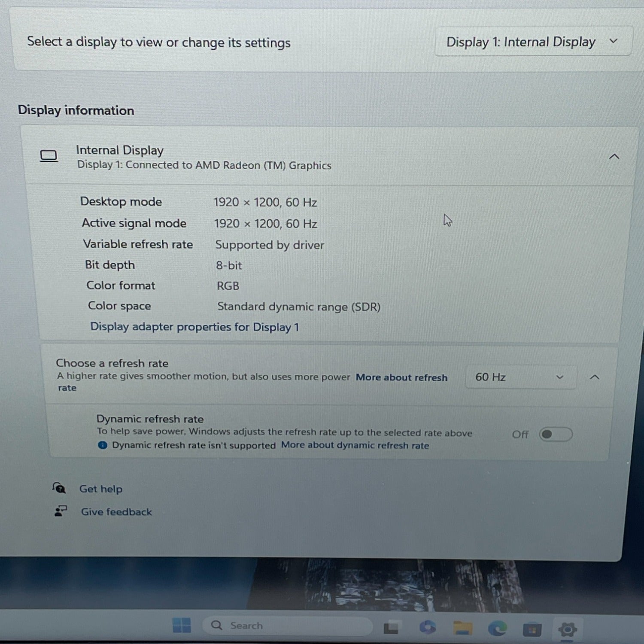This screenshot has width=644, height=644.
Task: Click the Settings gear taskbar icon
Action: (567, 630)
